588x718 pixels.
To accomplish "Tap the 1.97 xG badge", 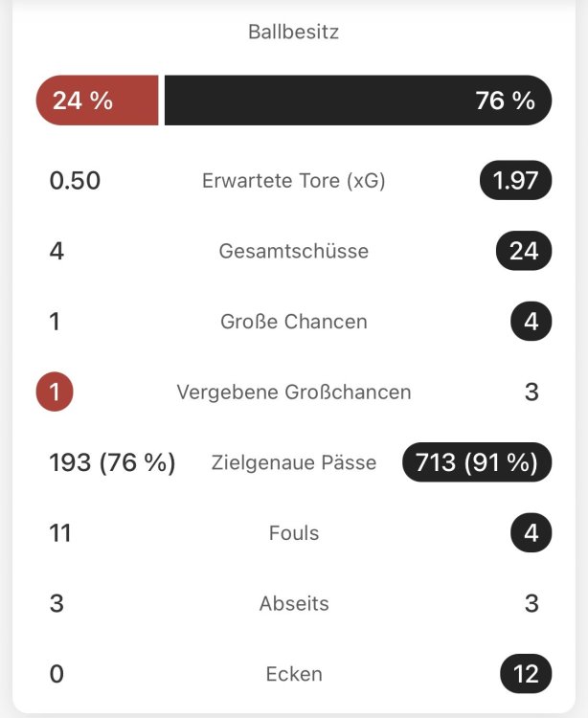I will 515,180.
